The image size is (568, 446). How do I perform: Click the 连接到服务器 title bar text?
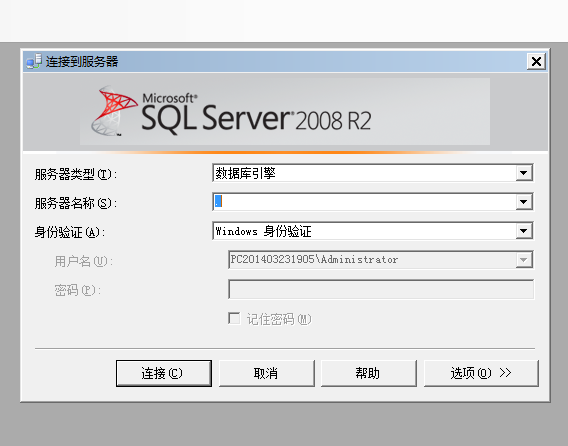(x=82, y=62)
